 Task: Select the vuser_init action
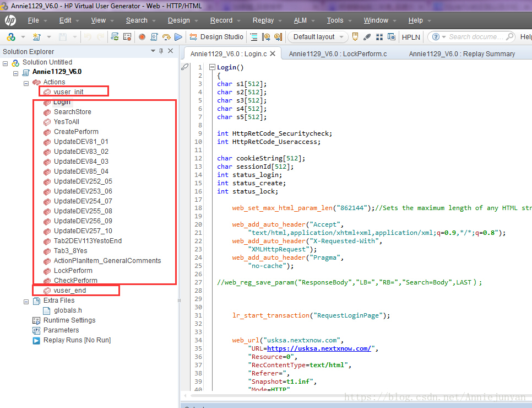[68, 92]
